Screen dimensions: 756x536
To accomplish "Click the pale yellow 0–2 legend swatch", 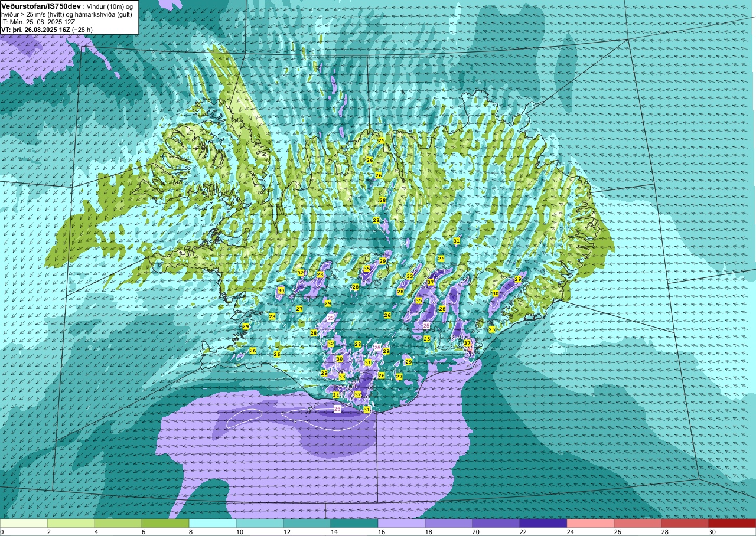I will click(x=24, y=523).
